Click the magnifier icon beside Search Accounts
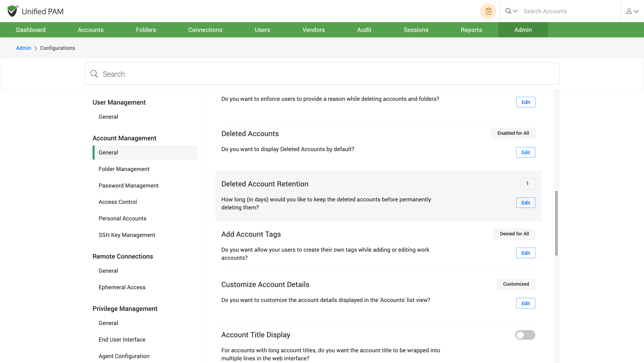Screen dimensions: 644x363 coord(508,11)
